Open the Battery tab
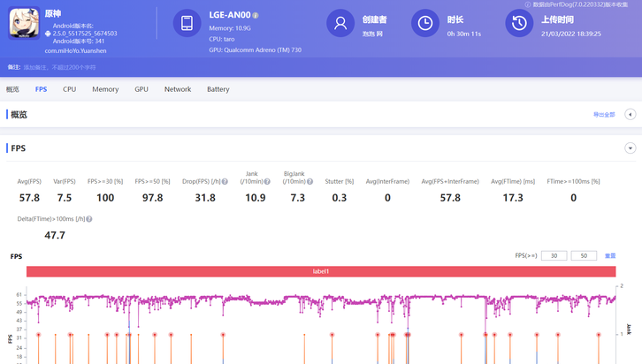 218,89
